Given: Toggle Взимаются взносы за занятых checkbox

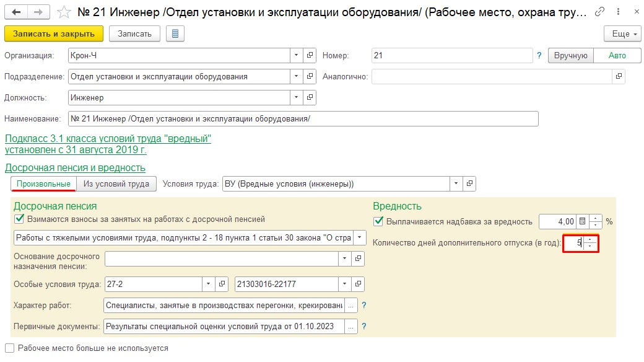Looking at the screenshot, I should click(18, 219).
